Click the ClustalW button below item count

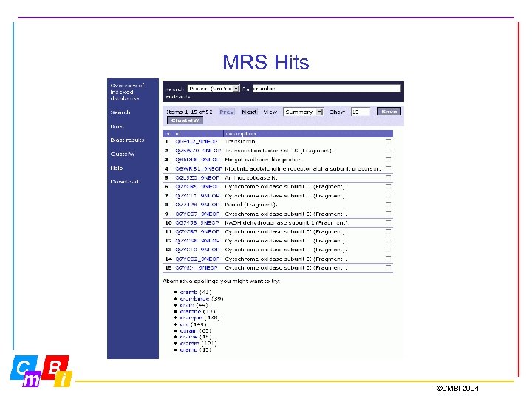[185, 120]
